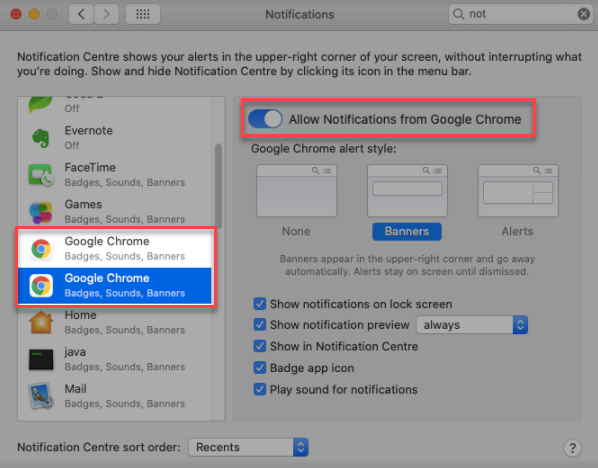Toggle Allow Notifications from Google Chrome switch
The width and height of the screenshot is (598, 468).
[265, 119]
